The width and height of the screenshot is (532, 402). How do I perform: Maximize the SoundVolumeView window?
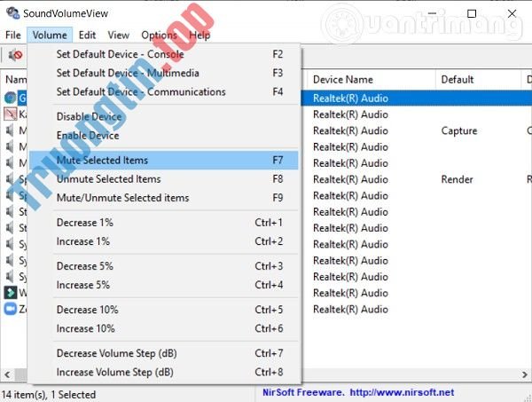click(472, 13)
